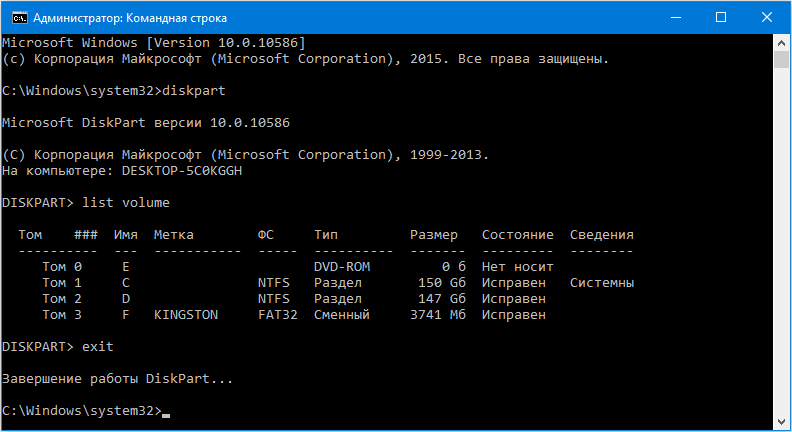Click the title text 'Администратор: Командная строка'

(x=129, y=17)
